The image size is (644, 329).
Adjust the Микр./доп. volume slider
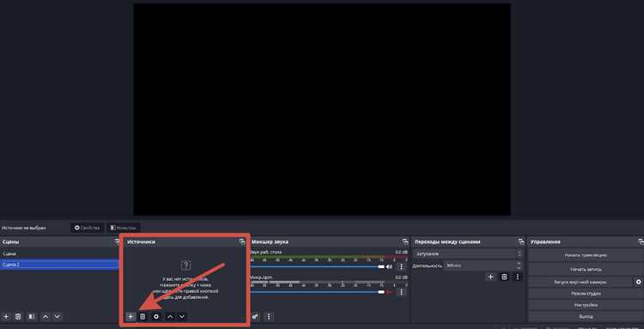318,292
